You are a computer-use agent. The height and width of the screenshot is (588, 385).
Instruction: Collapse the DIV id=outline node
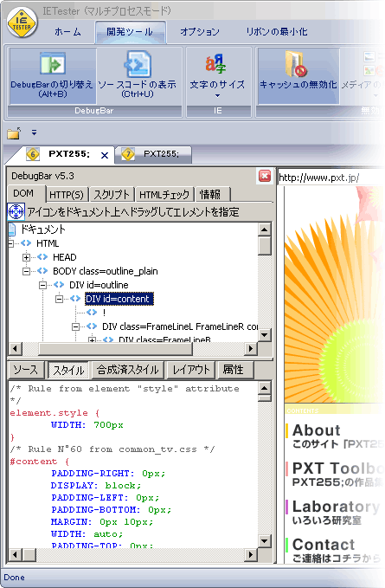[x=42, y=285]
